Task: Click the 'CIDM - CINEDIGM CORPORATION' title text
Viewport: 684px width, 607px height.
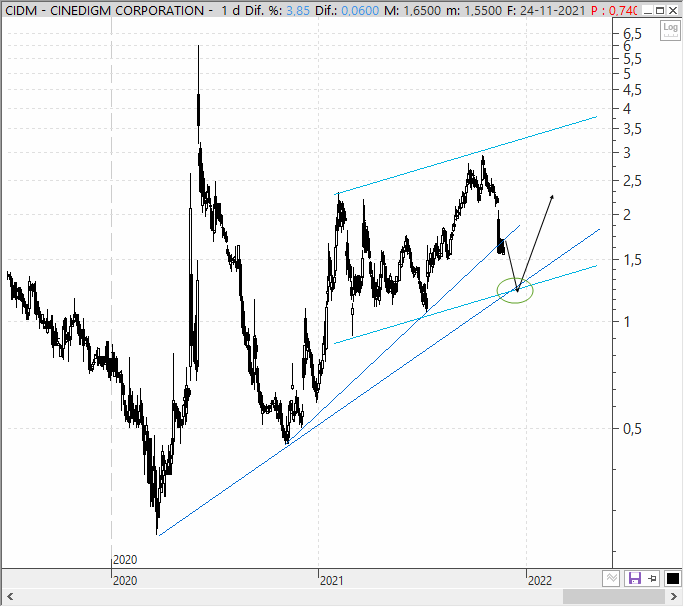Action: [x=104, y=10]
